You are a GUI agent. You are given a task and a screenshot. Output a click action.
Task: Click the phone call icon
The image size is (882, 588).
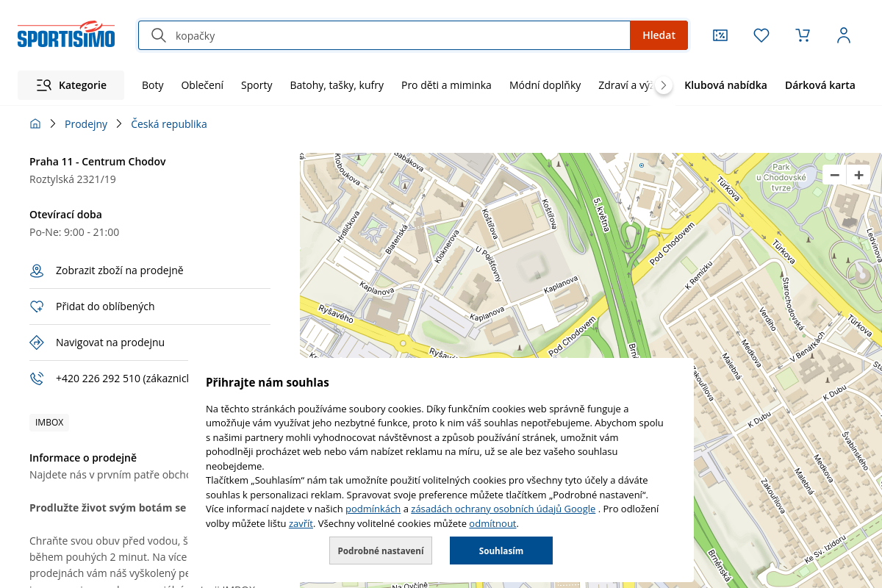tap(37, 379)
